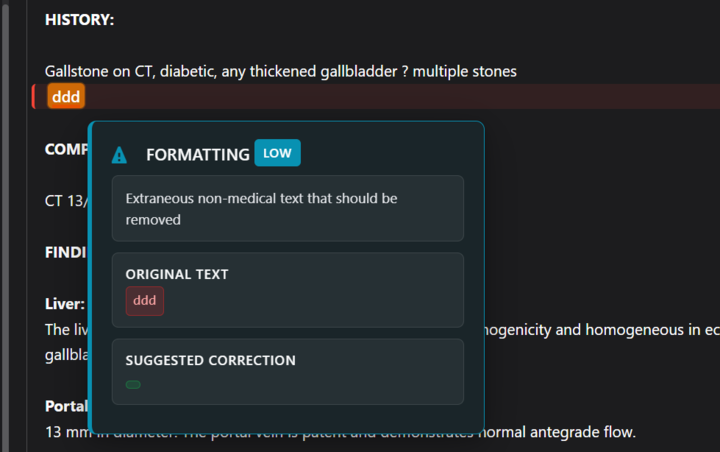Click the LOW severity badge
Viewport: 720px width, 452px height.
(277, 153)
